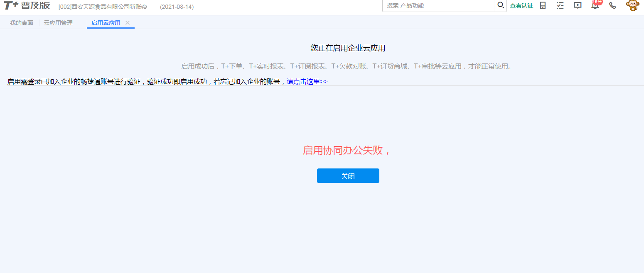Click the search magnifier icon
Image resolution: width=644 pixels, height=273 pixels.
501,5
